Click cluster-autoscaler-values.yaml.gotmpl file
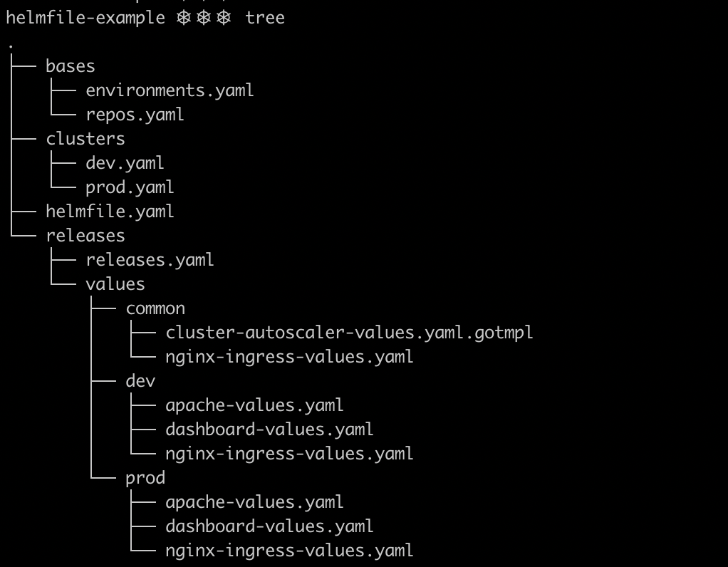The image size is (728, 567). tap(349, 332)
